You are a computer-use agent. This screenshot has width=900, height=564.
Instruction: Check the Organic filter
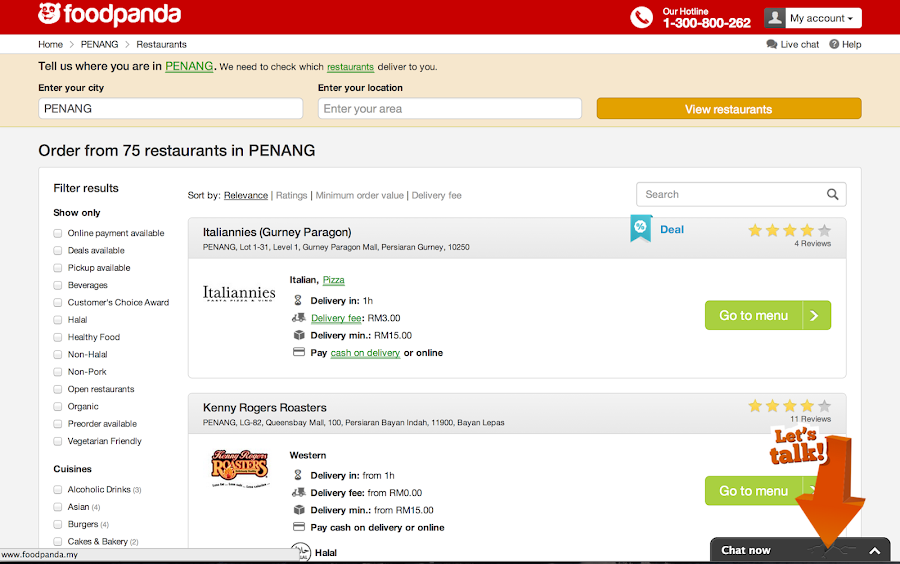click(57, 406)
